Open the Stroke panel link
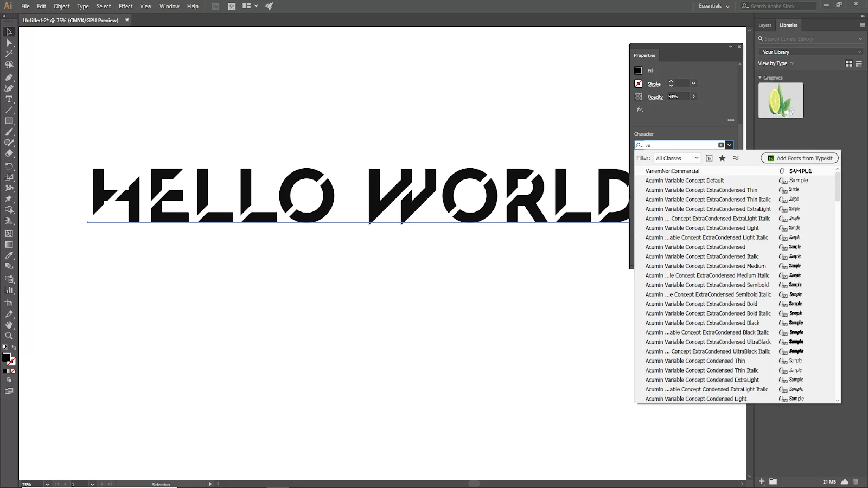868x488 pixels. pyautogui.click(x=654, y=84)
